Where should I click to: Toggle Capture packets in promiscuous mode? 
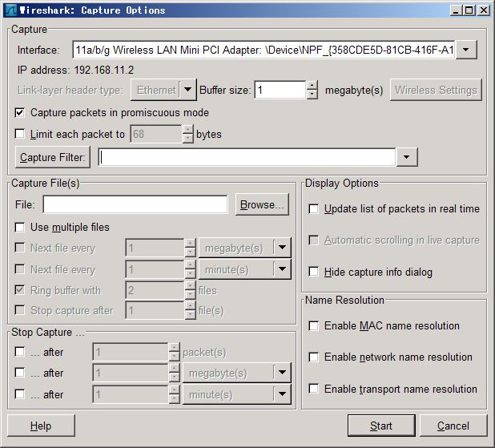tap(19, 113)
